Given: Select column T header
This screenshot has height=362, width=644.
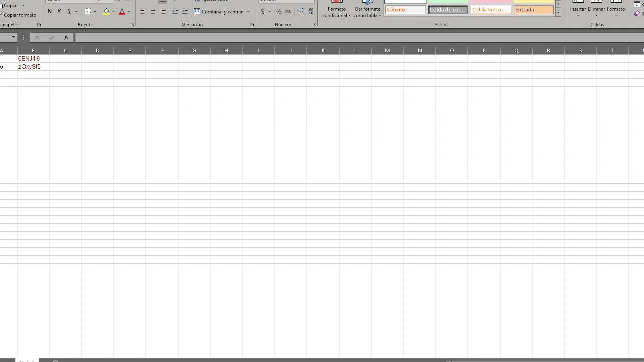Looking at the screenshot, I should (613, 50).
